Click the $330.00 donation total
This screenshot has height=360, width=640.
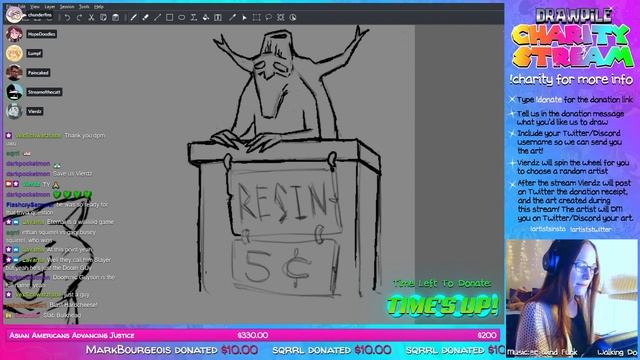coord(253,336)
